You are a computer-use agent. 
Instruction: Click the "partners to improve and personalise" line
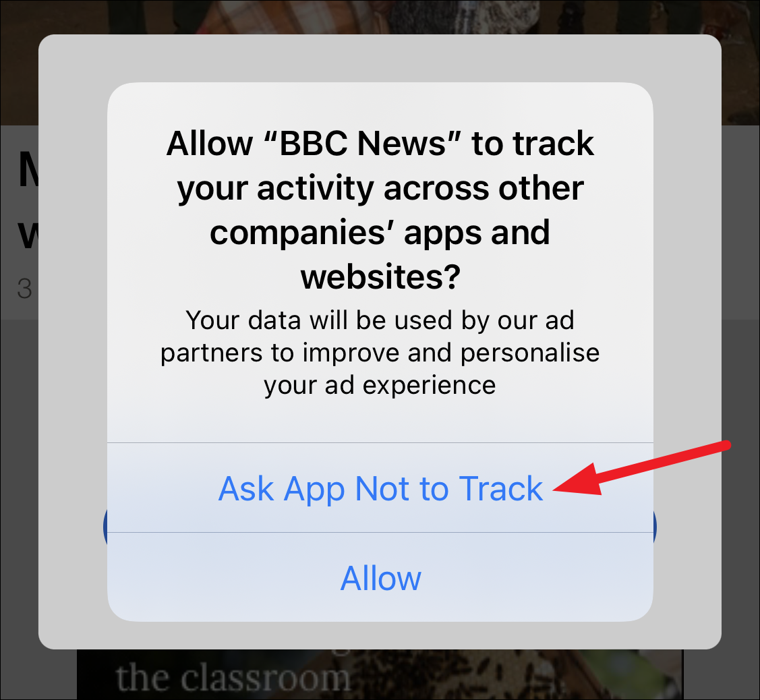click(380, 353)
